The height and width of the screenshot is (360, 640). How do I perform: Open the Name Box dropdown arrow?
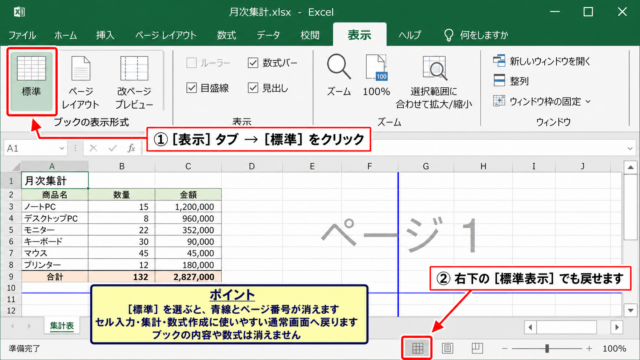(x=62, y=149)
